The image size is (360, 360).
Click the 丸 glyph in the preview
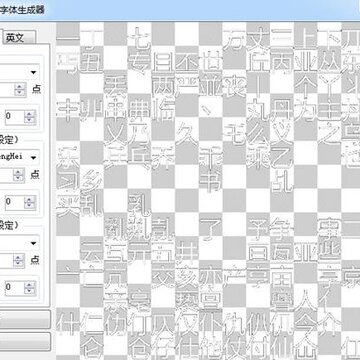point(258,109)
